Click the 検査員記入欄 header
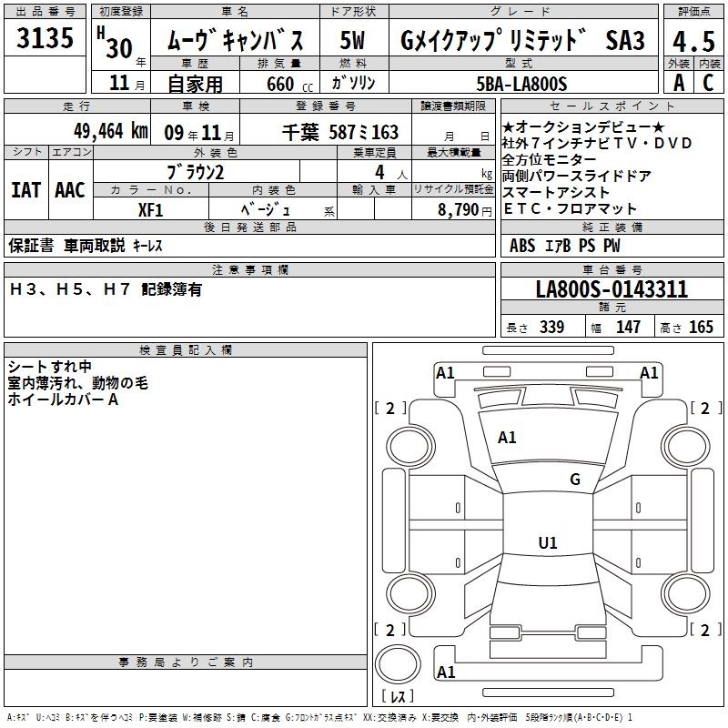This screenshot has width=728, height=728. (x=186, y=350)
